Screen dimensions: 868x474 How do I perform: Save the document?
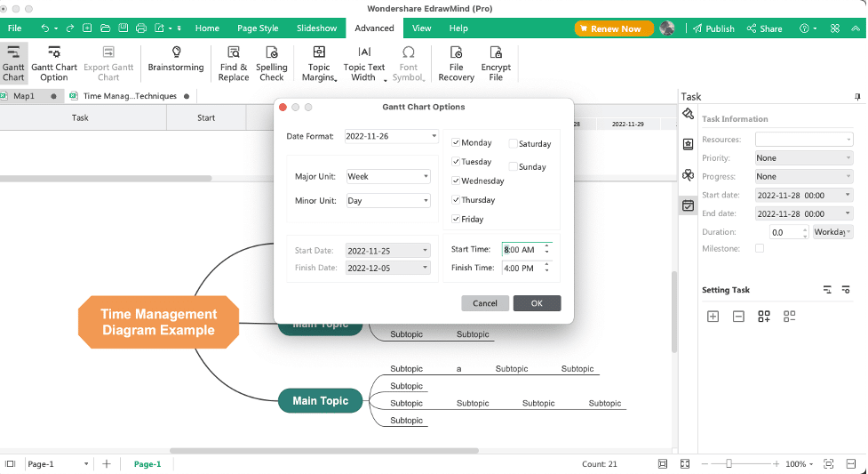click(123, 28)
